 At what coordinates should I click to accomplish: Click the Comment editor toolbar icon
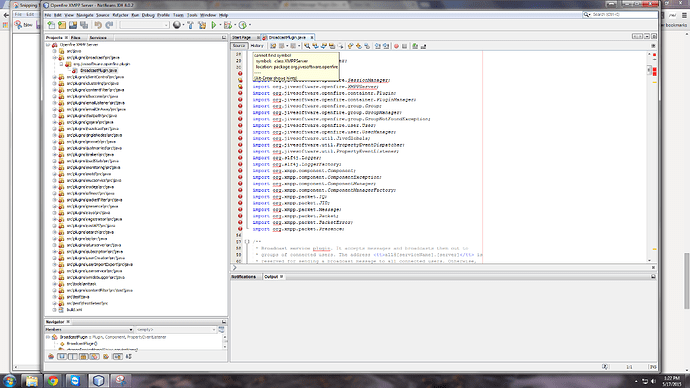(415, 46)
